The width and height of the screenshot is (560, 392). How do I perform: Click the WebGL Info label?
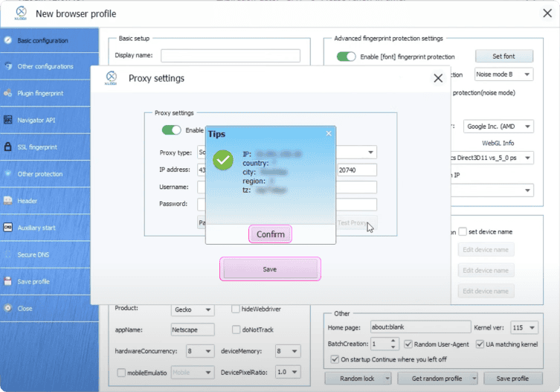[x=498, y=143]
